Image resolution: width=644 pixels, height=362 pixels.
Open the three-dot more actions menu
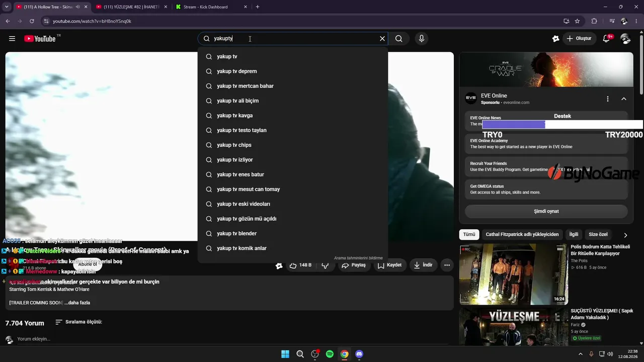tap(447, 265)
